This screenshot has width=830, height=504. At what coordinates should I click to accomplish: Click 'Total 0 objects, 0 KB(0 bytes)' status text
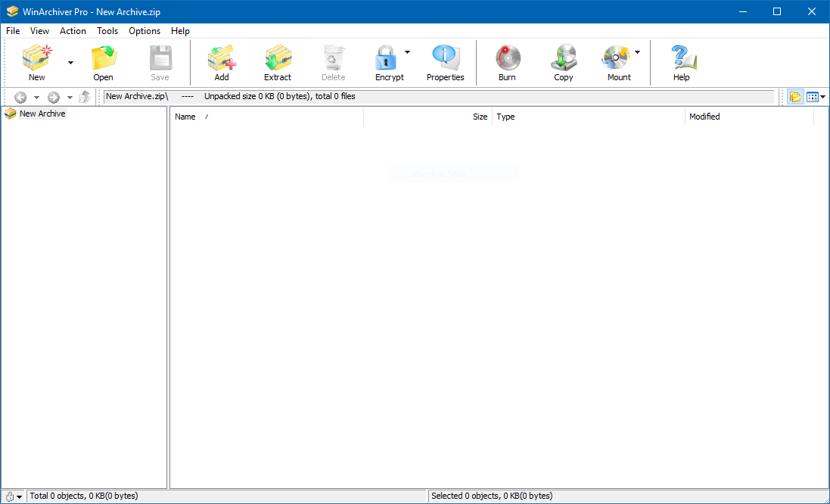tap(84, 496)
